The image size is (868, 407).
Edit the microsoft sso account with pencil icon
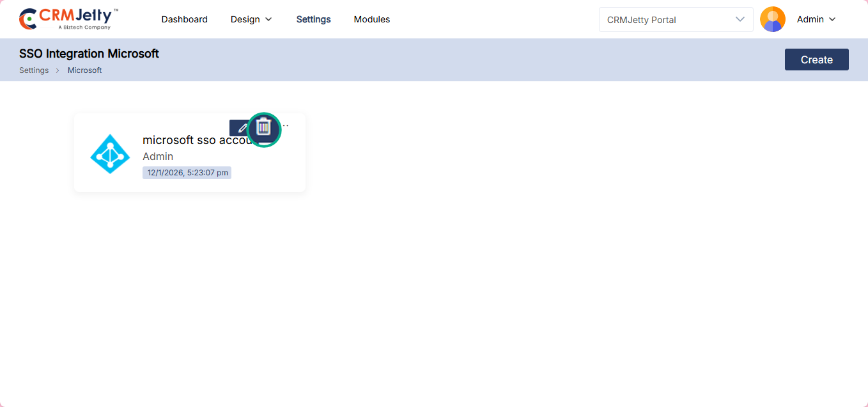tap(241, 128)
